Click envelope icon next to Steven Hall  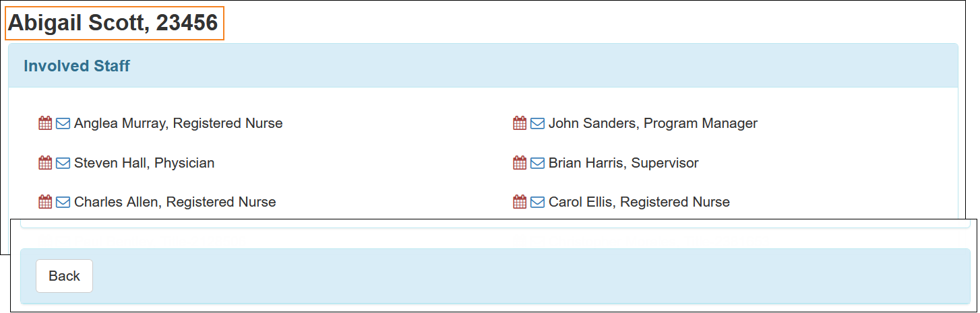(63, 162)
